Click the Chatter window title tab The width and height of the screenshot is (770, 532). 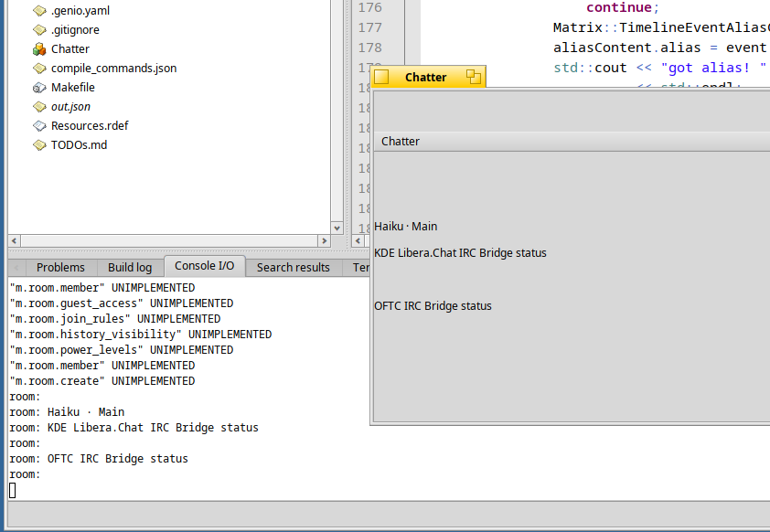[x=426, y=77]
